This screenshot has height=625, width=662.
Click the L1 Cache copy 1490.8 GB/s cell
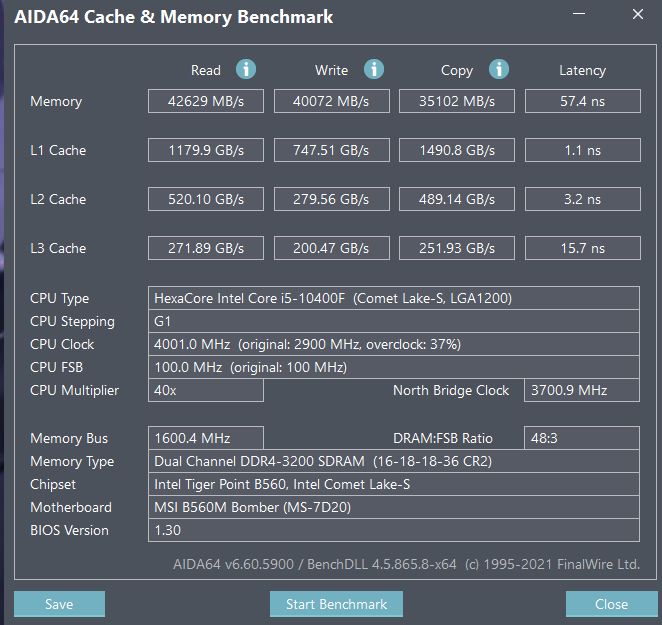pos(457,150)
